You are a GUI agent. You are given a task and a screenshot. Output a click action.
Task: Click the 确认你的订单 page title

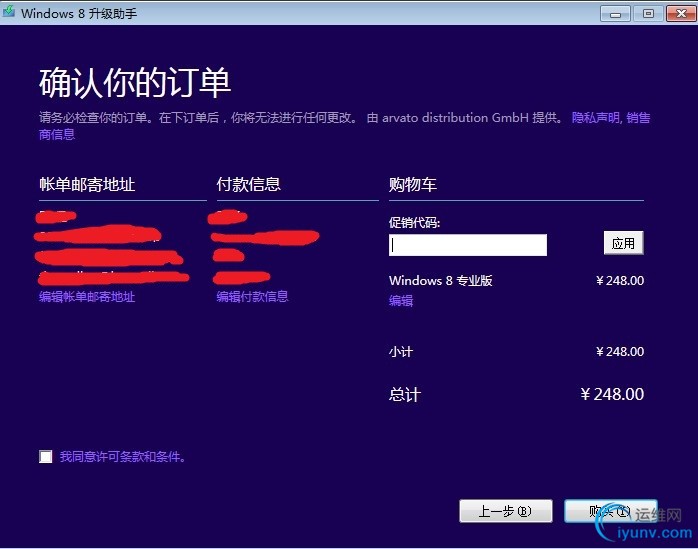tap(135, 83)
